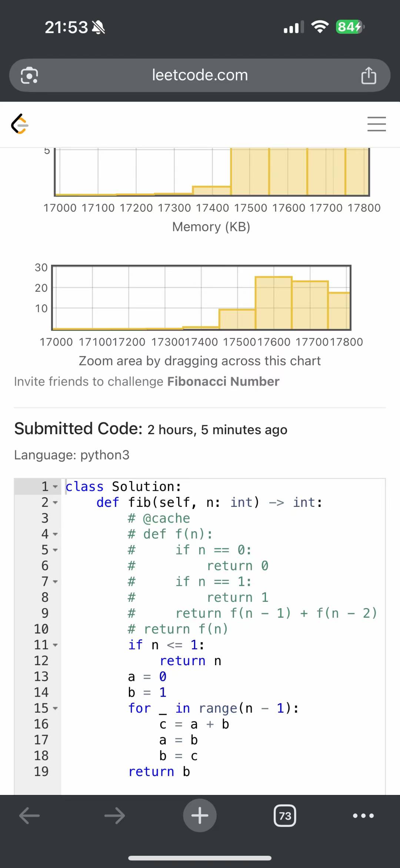The width and height of the screenshot is (400, 868).
Task: Fold the for loop block at line 15
Action: point(55,709)
